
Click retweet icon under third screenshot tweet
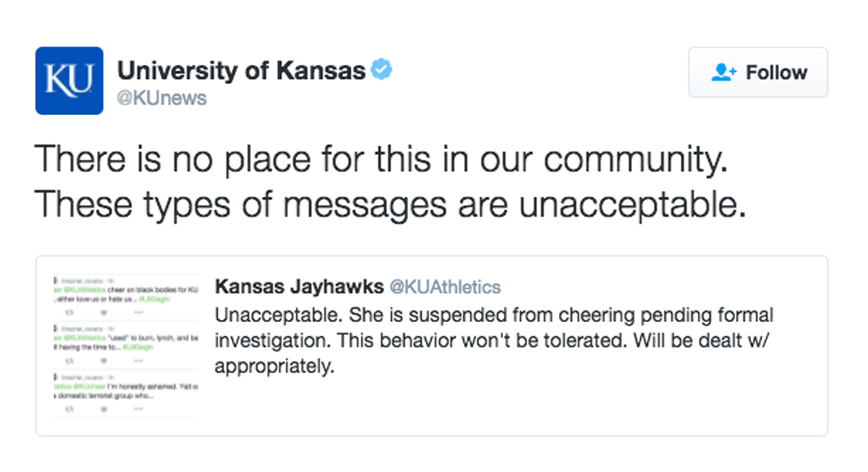pos(68,409)
